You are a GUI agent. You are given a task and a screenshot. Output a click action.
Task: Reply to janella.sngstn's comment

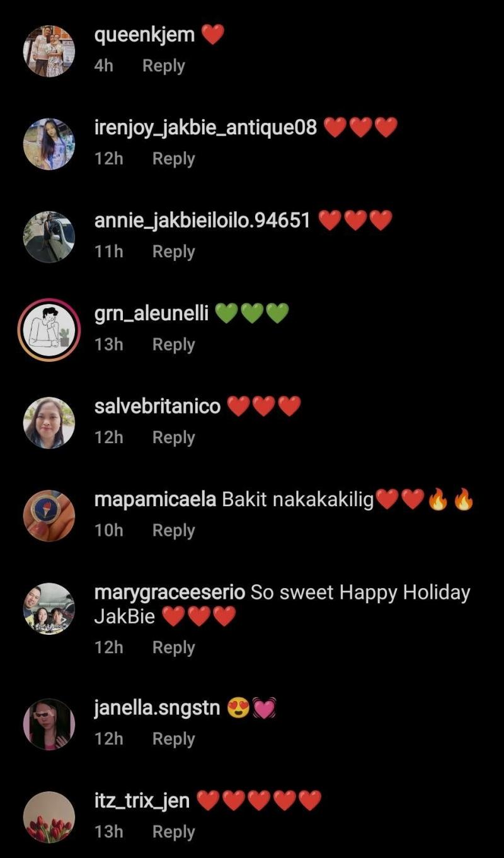(x=173, y=739)
